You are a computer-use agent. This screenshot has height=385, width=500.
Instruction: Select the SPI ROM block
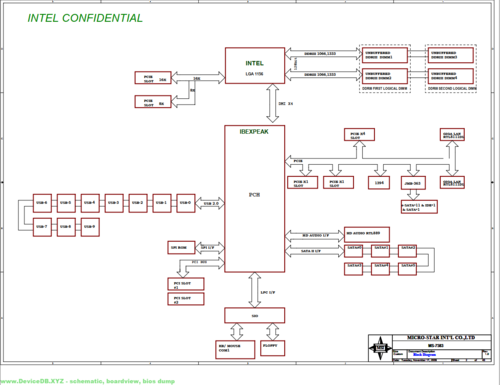[x=181, y=248]
